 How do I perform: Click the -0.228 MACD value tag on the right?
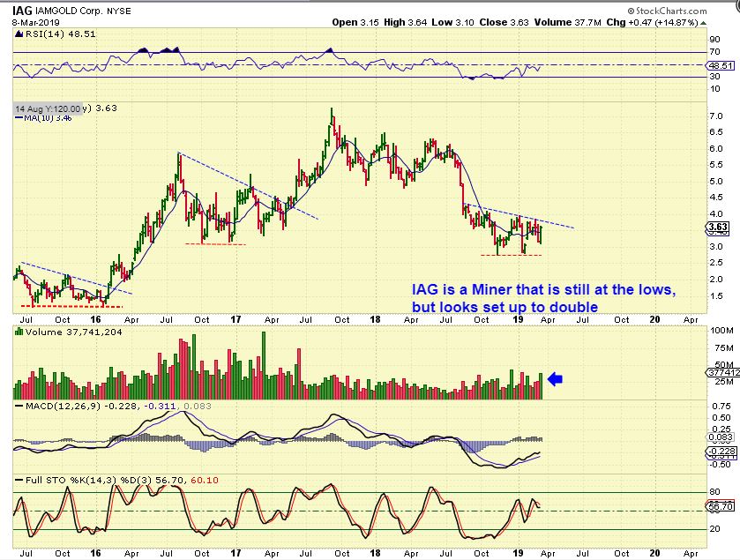click(x=721, y=452)
